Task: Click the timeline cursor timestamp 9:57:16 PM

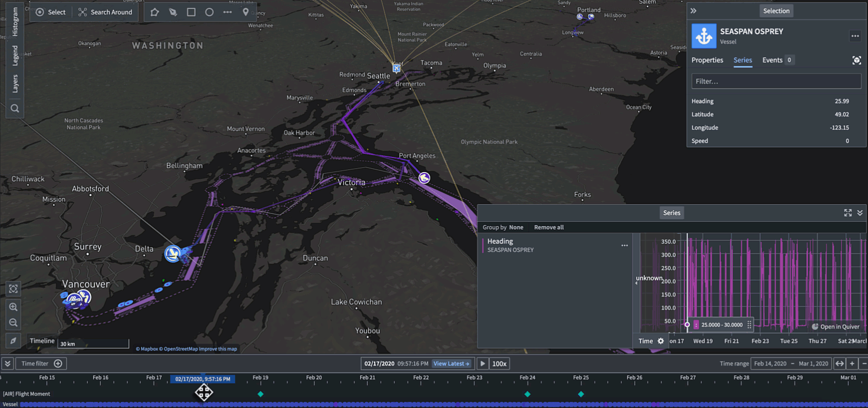Action: pyautogui.click(x=203, y=379)
